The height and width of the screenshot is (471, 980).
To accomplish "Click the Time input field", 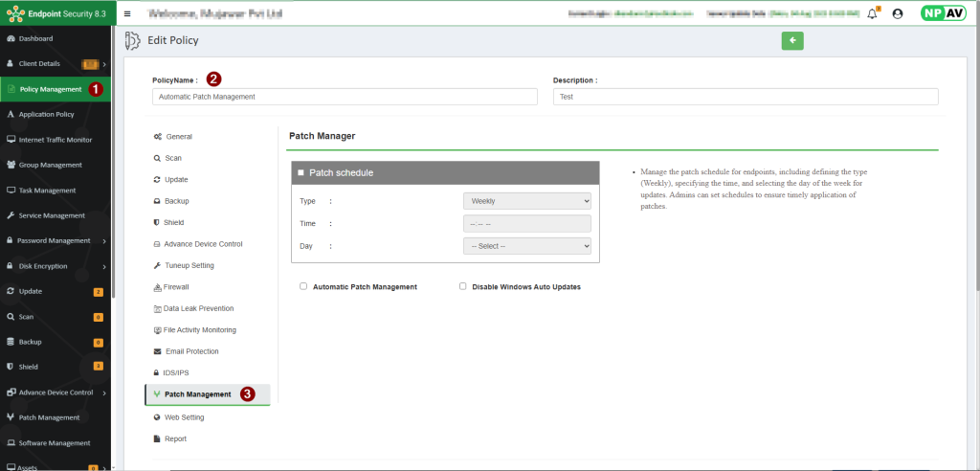I will pyautogui.click(x=526, y=223).
